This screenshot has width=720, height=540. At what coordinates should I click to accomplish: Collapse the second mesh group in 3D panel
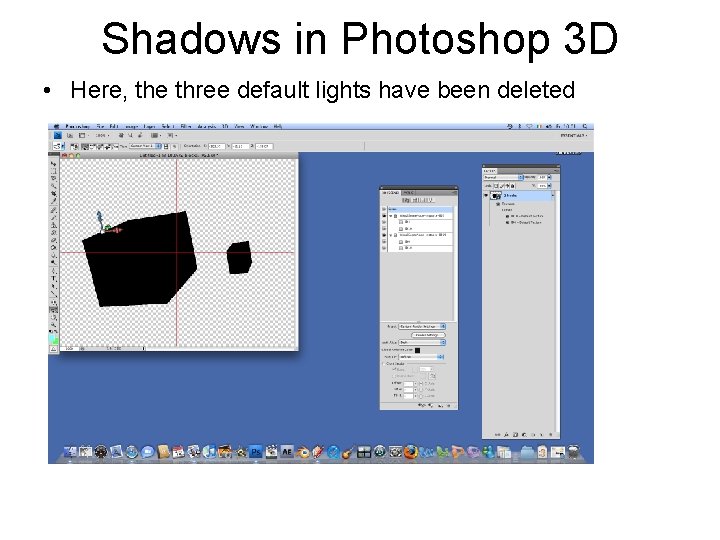tap(391, 235)
